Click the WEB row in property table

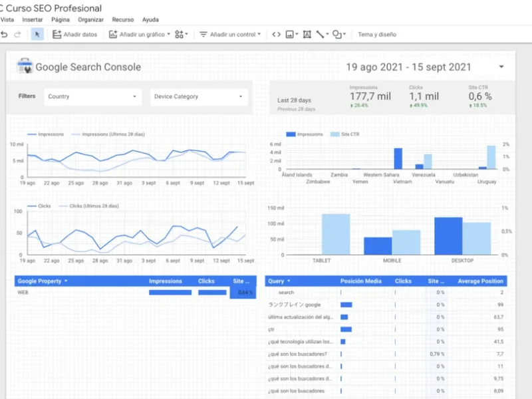click(x=135, y=293)
